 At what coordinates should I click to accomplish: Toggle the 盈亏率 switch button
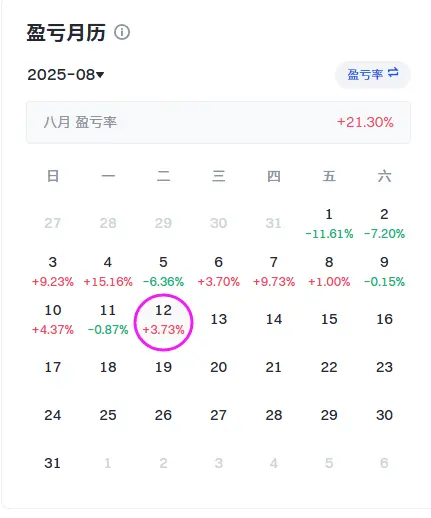click(373, 74)
